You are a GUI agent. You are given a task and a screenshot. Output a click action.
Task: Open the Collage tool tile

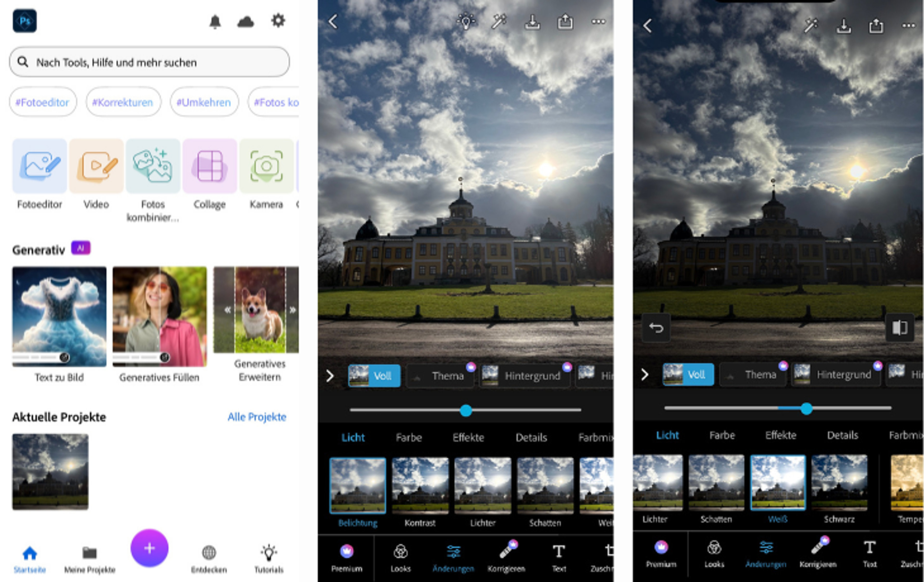210,174
